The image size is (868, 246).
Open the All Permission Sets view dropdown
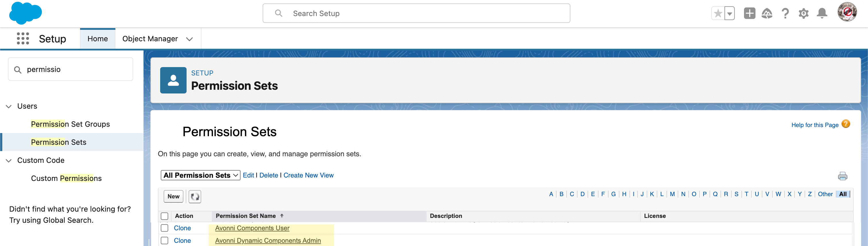(x=200, y=175)
